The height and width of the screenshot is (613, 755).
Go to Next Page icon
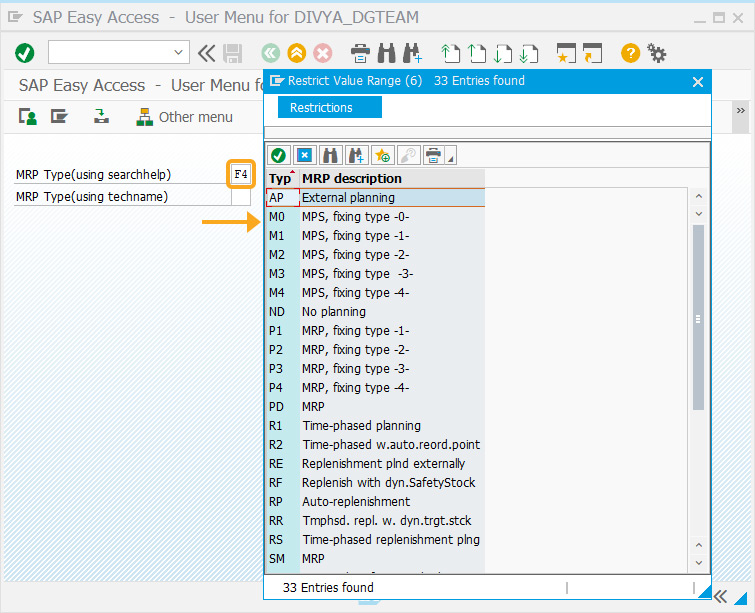coord(503,53)
